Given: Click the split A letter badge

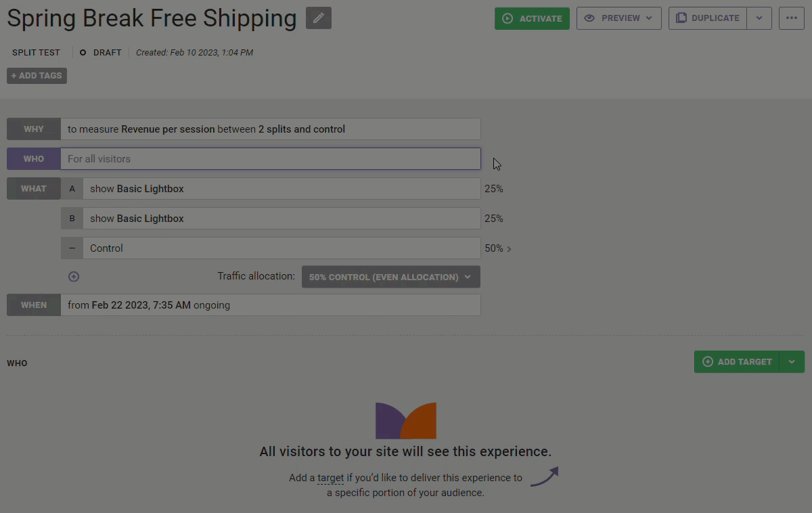Looking at the screenshot, I should point(72,189).
